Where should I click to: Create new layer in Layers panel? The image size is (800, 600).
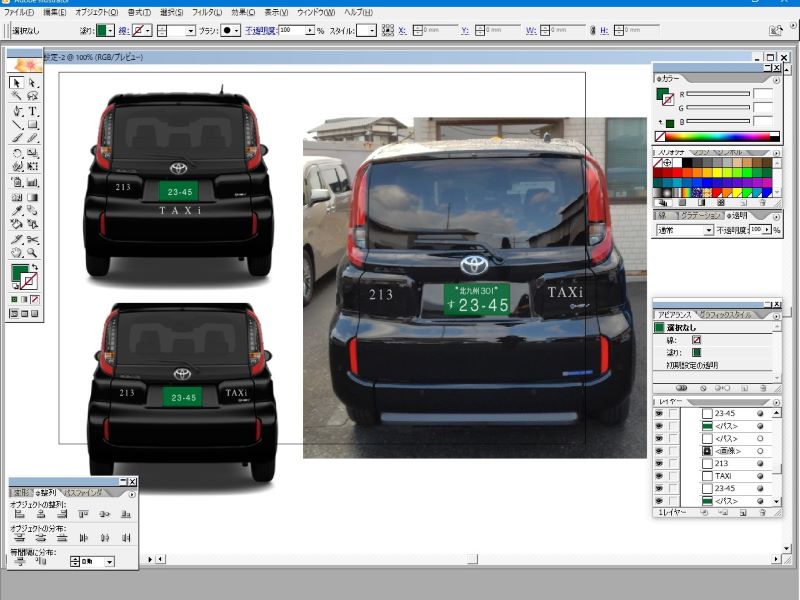743,513
